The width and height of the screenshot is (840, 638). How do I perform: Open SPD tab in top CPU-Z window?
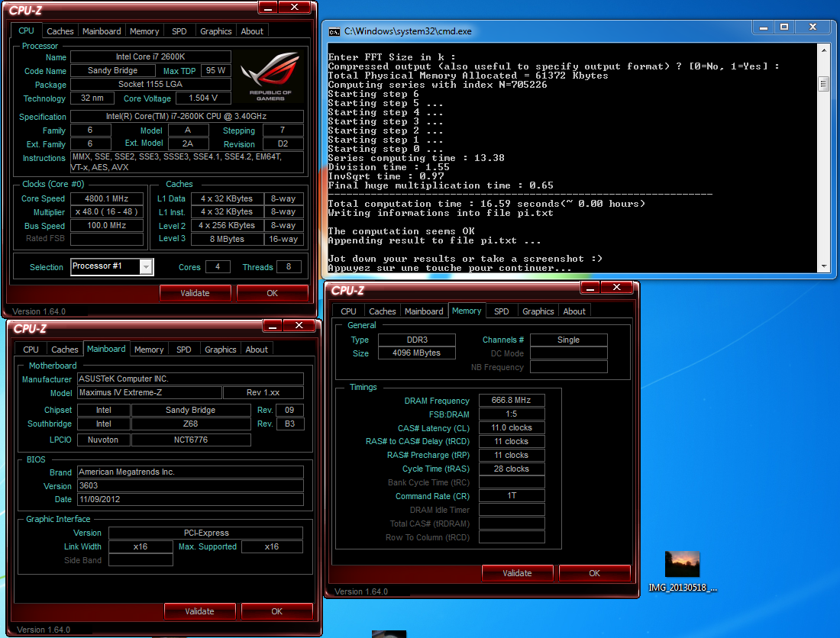click(x=179, y=31)
